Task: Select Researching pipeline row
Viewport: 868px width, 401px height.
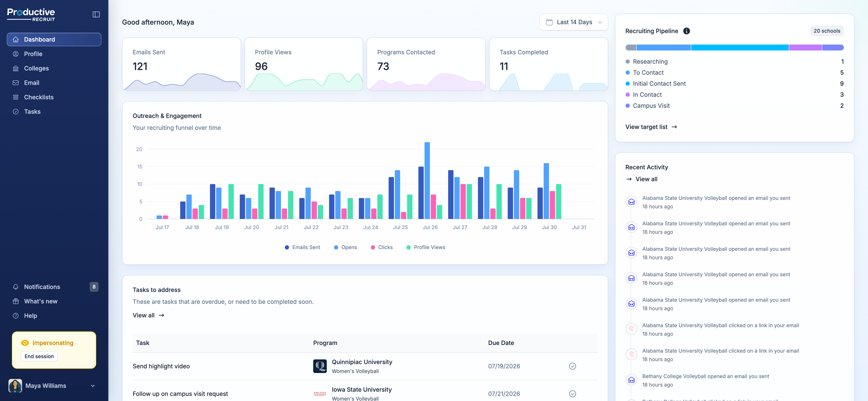Action: [734, 61]
